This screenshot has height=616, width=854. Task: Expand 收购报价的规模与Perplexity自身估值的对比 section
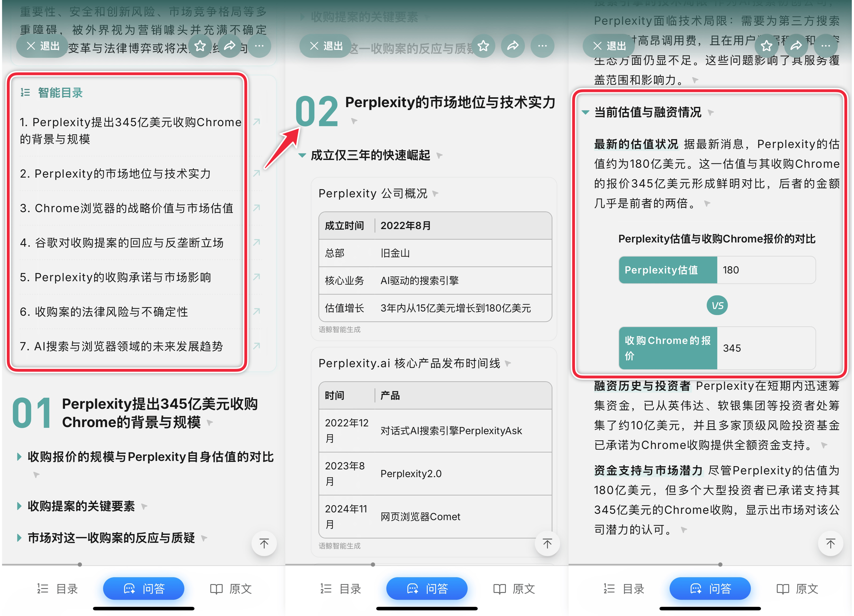(x=19, y=457)
